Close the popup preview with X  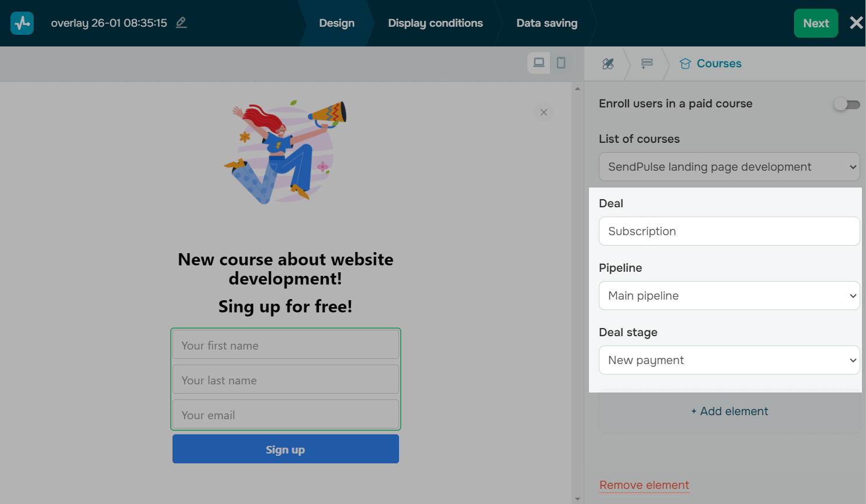pyautogui.click(x=544, y=112)
